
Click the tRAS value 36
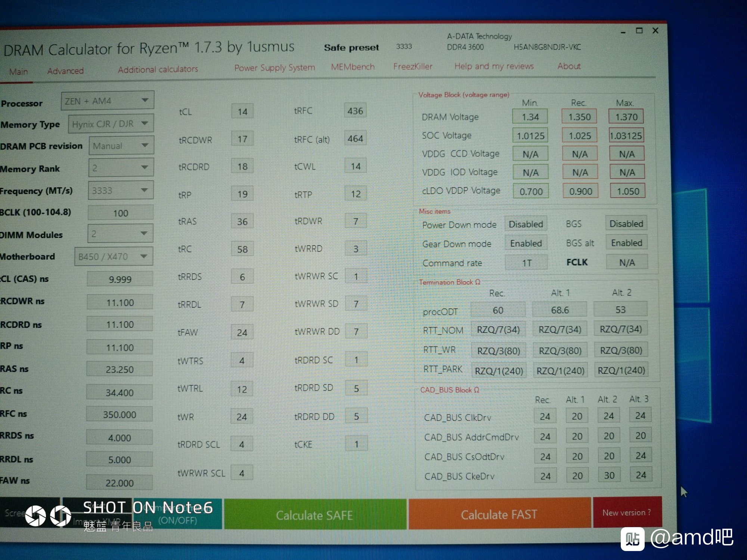click(x=242, y=221)
